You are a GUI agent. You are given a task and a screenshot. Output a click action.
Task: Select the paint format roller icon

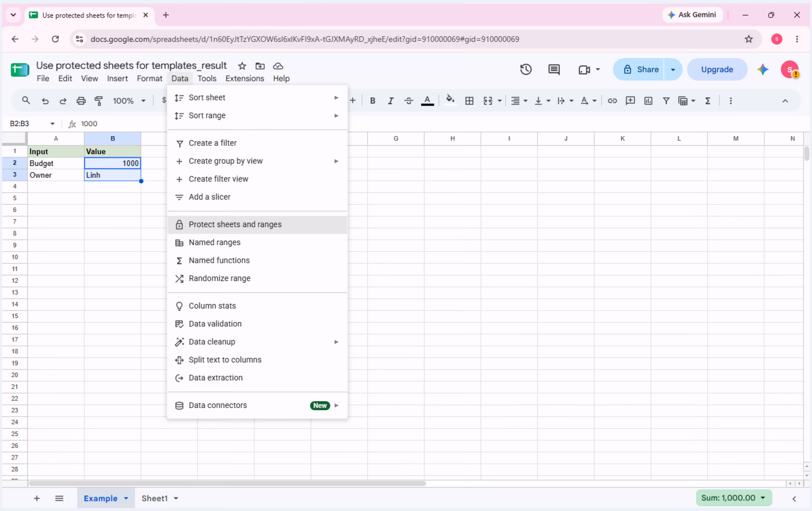point(99,101)
